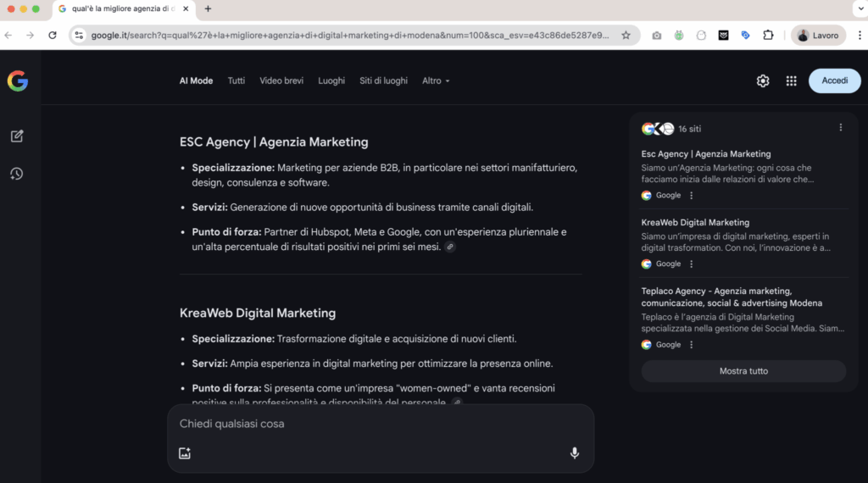Click the Google logo in sidebar
The image size is (868, 483).
coord(18,80)
